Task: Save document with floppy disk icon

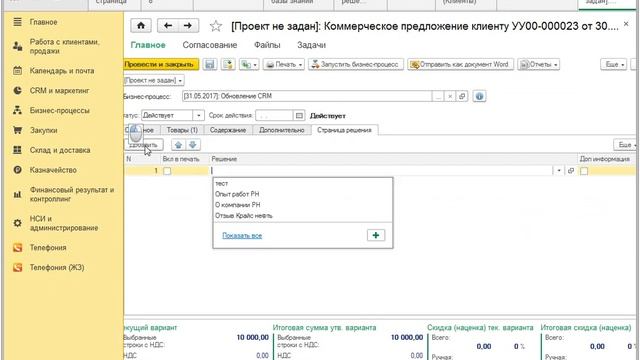Action: [210, 64]
